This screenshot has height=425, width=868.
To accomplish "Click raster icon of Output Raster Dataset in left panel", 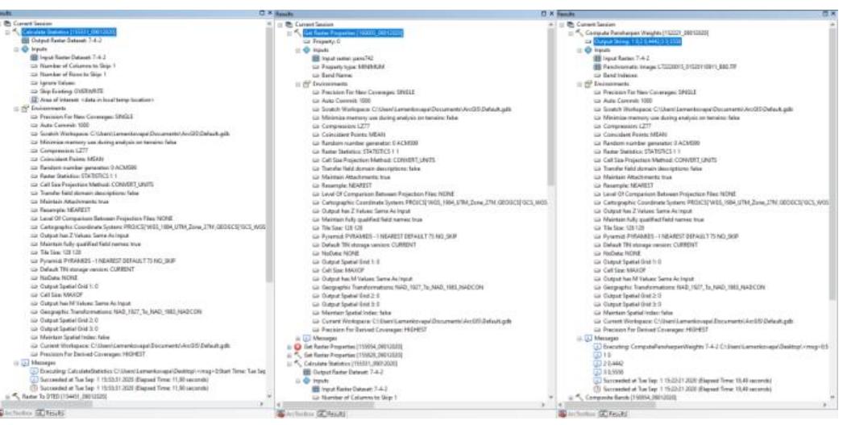I will point(25,40).
